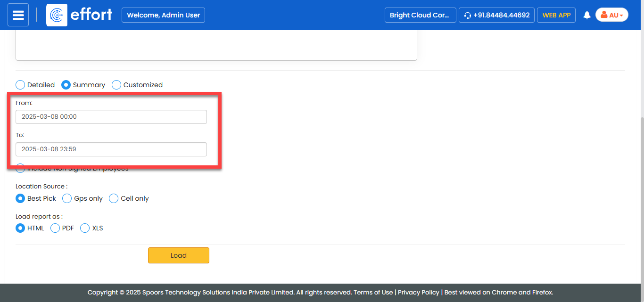Select the Summary report option

point(66,85)
